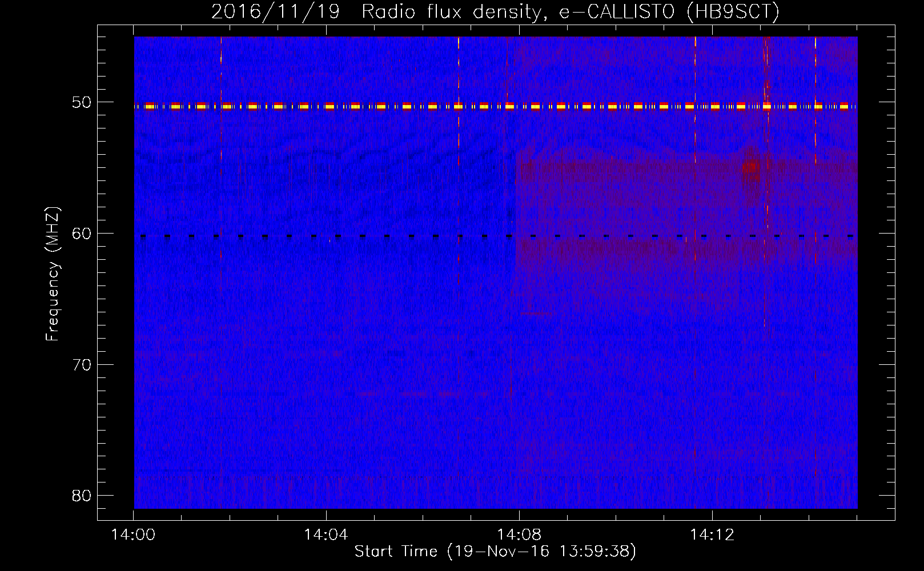Click the yellow-red interference line near 50 MHz
This screenshot has height=571, width=924.
[496, 106]
